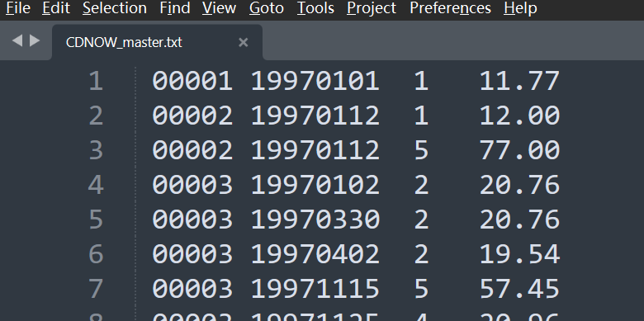Click the next tab right arrow
The height and width of the screenshot is (321, 644).
coord(35,40)
